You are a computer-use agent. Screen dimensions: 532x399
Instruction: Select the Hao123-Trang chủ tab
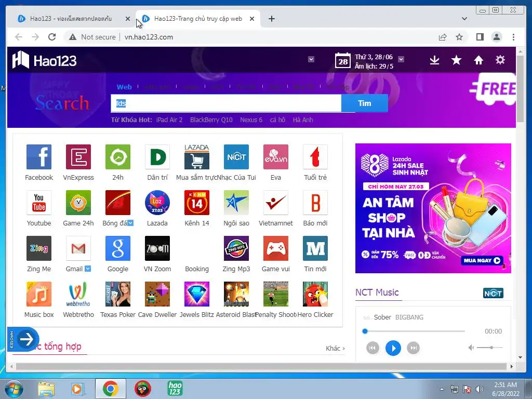tap(198, 19)
